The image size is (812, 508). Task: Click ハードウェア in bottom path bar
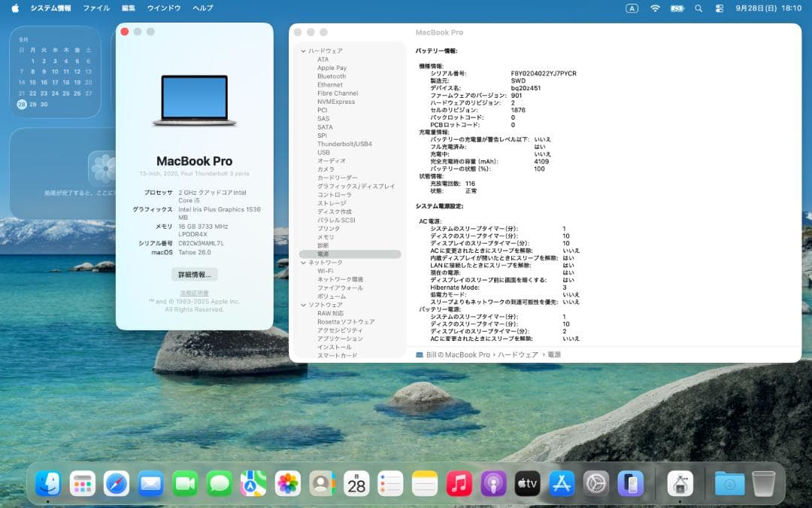518,354
